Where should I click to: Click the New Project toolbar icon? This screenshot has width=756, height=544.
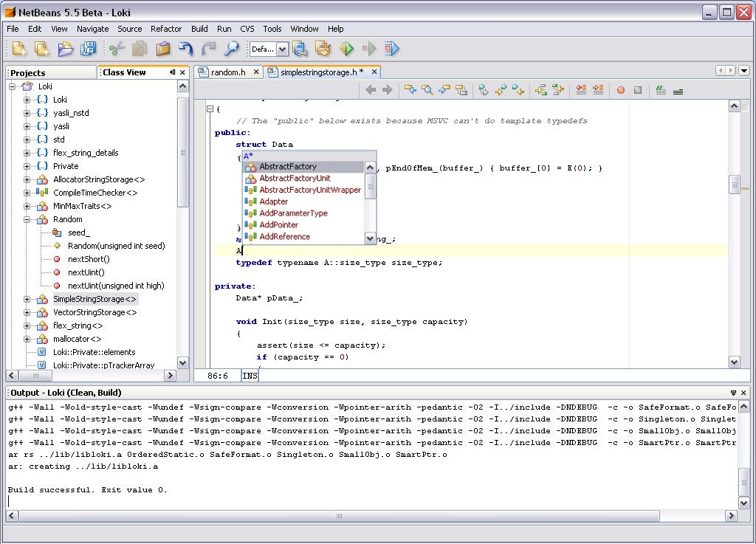click(42, 49)
